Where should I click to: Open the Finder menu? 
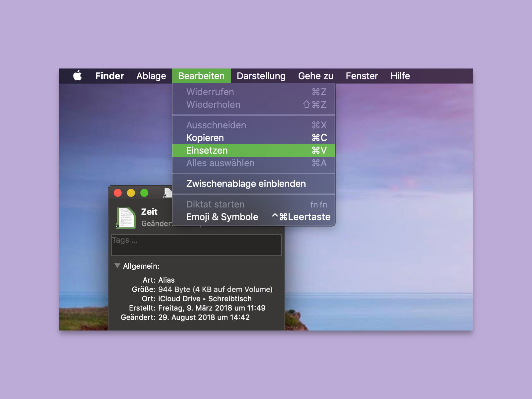point(109,76)
